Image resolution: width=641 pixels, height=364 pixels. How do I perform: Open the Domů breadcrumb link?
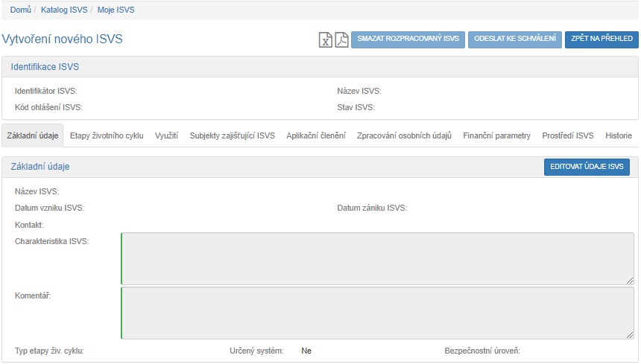[x=20, y=10]
